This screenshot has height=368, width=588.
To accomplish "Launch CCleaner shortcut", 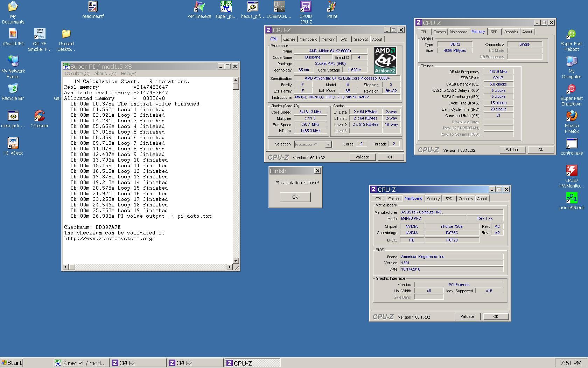I will (40, 119).
